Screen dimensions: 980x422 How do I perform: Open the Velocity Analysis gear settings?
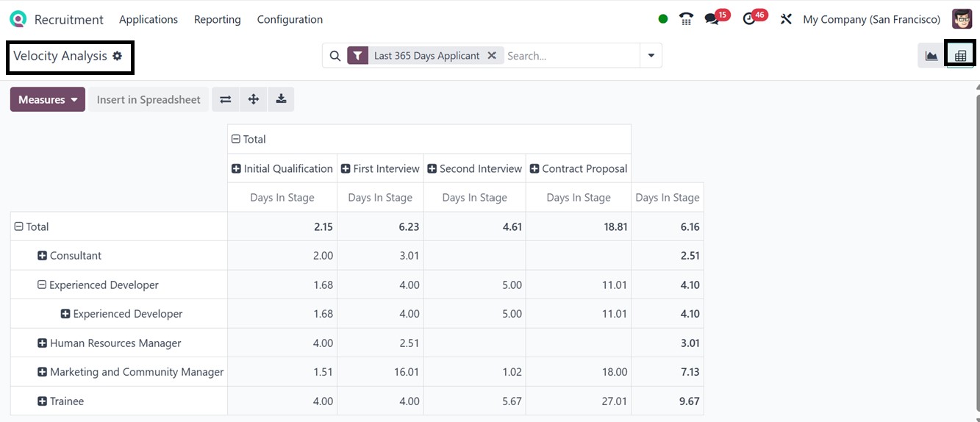pyautogui.click(x=118, y=56)
